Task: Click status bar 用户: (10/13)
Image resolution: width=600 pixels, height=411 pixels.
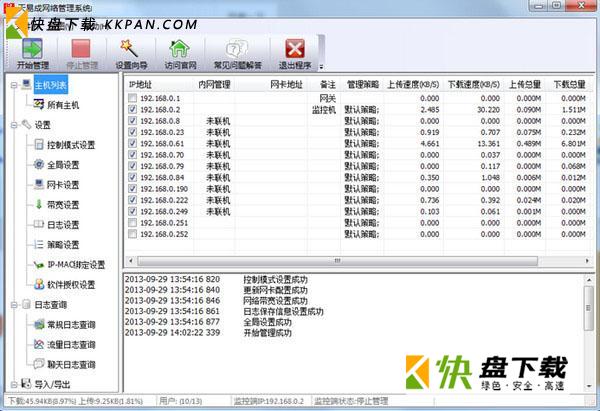Action: (181, 401)
